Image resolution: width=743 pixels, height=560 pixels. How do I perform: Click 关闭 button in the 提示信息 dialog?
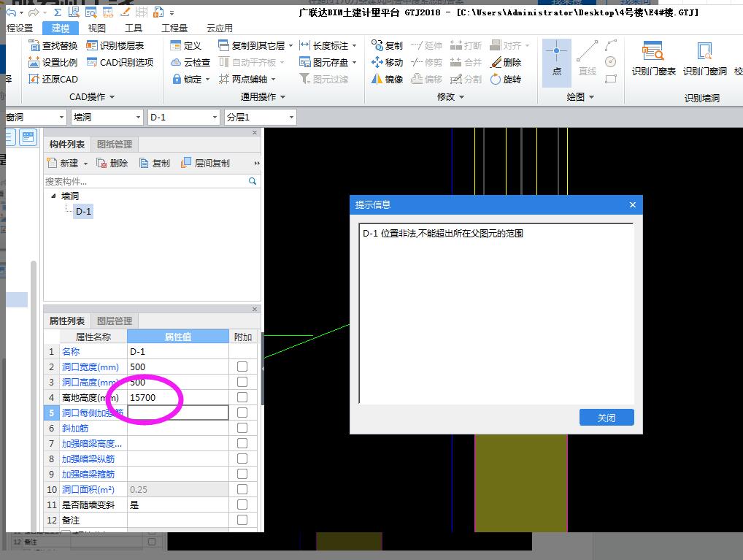coord(607,418)
